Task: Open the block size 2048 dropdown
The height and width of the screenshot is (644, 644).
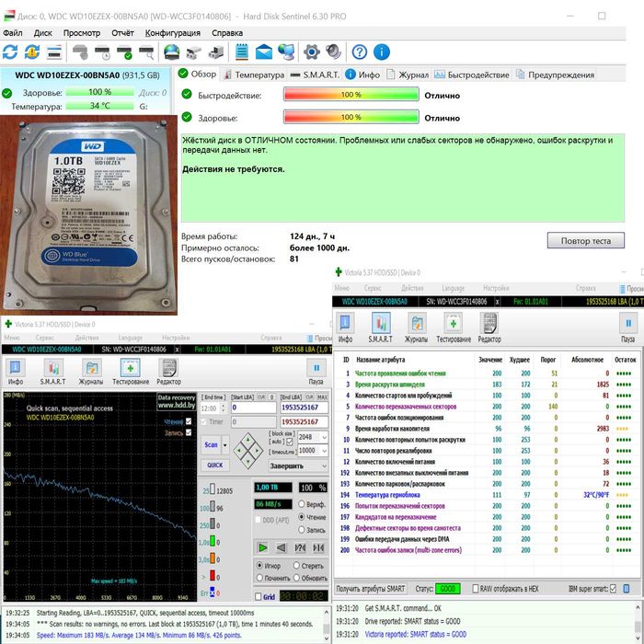Action: [x=324, y=437]
